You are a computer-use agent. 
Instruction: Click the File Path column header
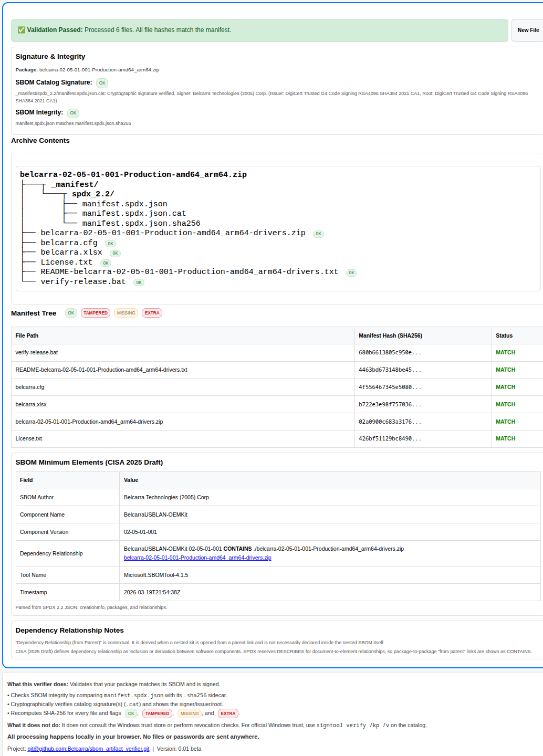27,335
